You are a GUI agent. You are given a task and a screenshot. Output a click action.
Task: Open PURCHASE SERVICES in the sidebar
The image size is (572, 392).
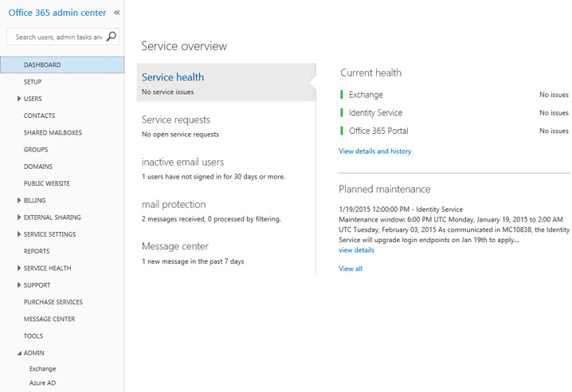(53, 302)
